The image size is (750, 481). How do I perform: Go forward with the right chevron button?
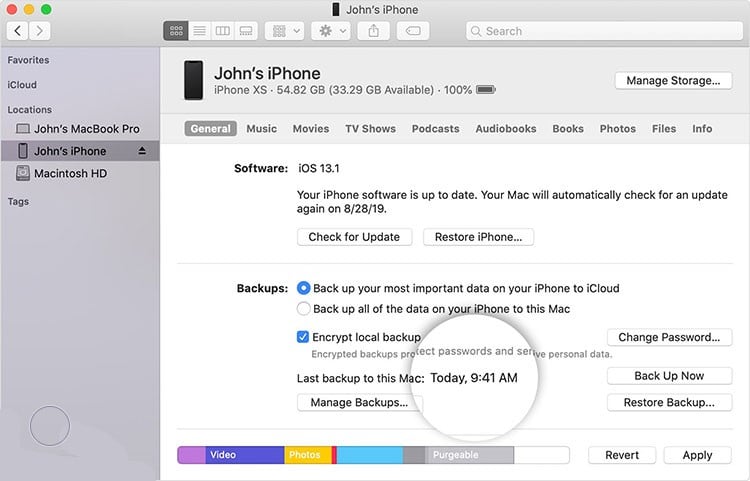pyautogui.click(x=40, y=31)
